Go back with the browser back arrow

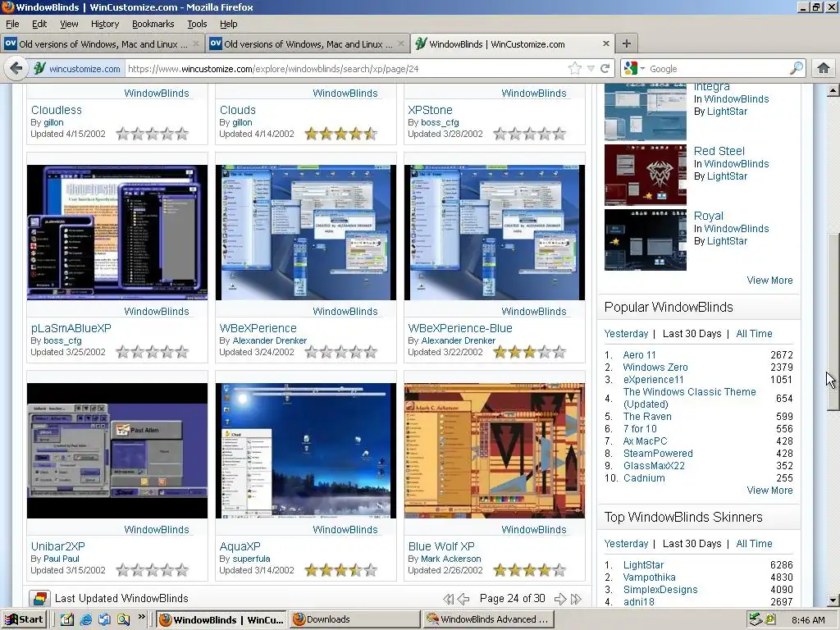[16, 69]
